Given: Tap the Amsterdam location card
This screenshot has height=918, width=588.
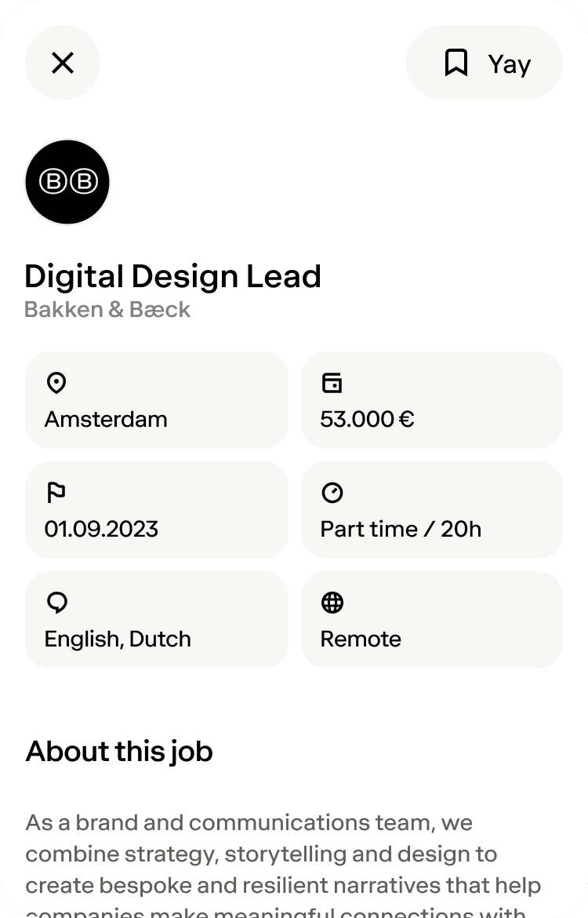Looking at the screenshot, I should click(x=157, y=400).
